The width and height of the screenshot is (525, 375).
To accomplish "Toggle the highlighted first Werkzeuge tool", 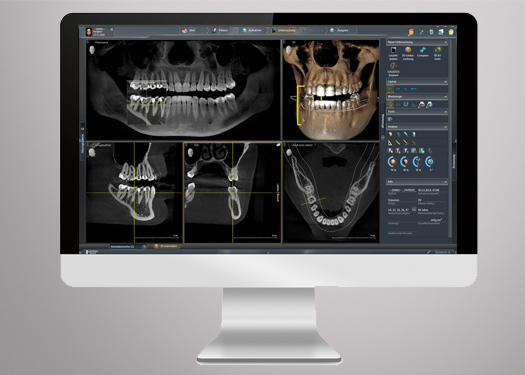I will click(390, 104).
